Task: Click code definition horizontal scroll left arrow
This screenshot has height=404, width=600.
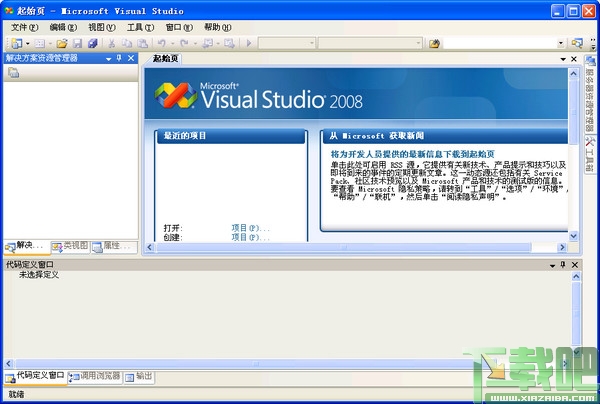Action: (x=9, y=363)
